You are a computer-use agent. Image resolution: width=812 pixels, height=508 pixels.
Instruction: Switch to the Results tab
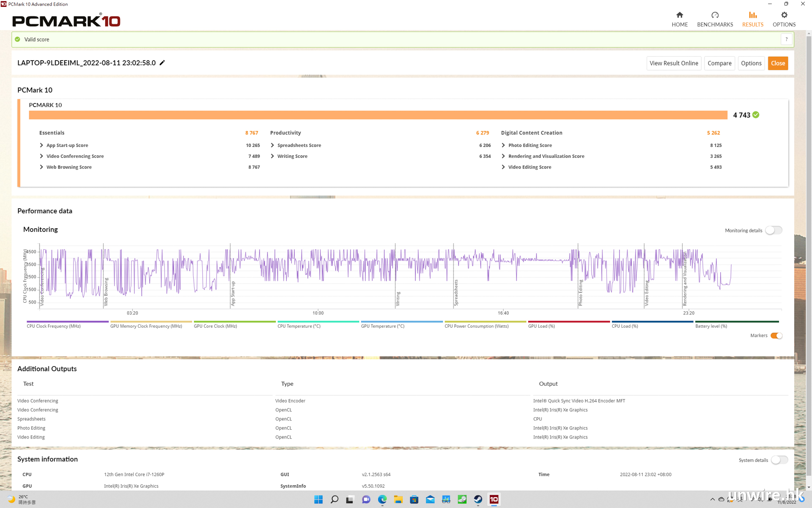point(752,19)
